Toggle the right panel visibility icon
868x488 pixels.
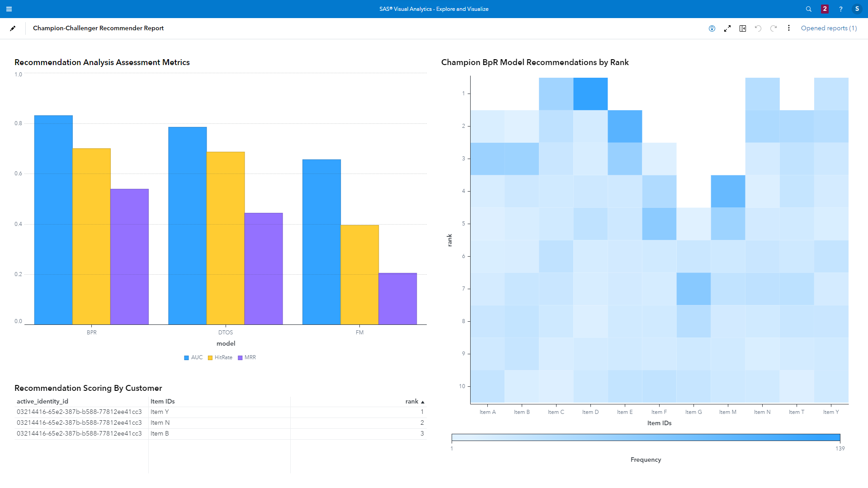coord(743,28)
